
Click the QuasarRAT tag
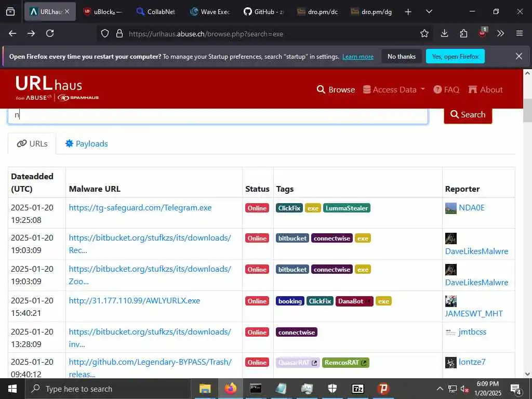(x=298, y=363)
